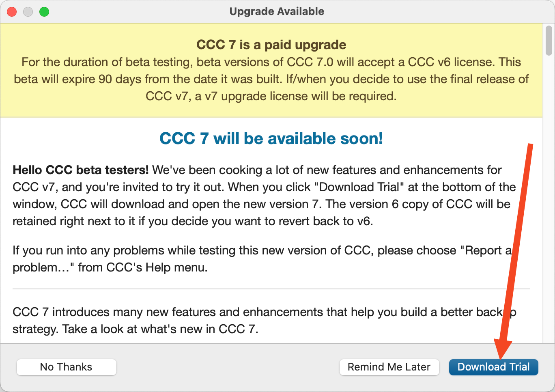Choose Remind Me Later
Screen dimensions: 555x392
click(389, 367)
